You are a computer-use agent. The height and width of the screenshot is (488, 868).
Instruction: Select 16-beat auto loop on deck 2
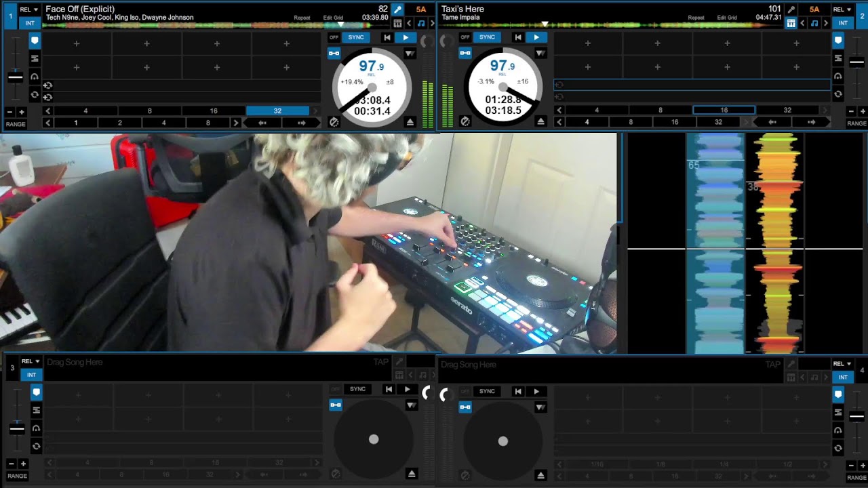click(724, 110)
